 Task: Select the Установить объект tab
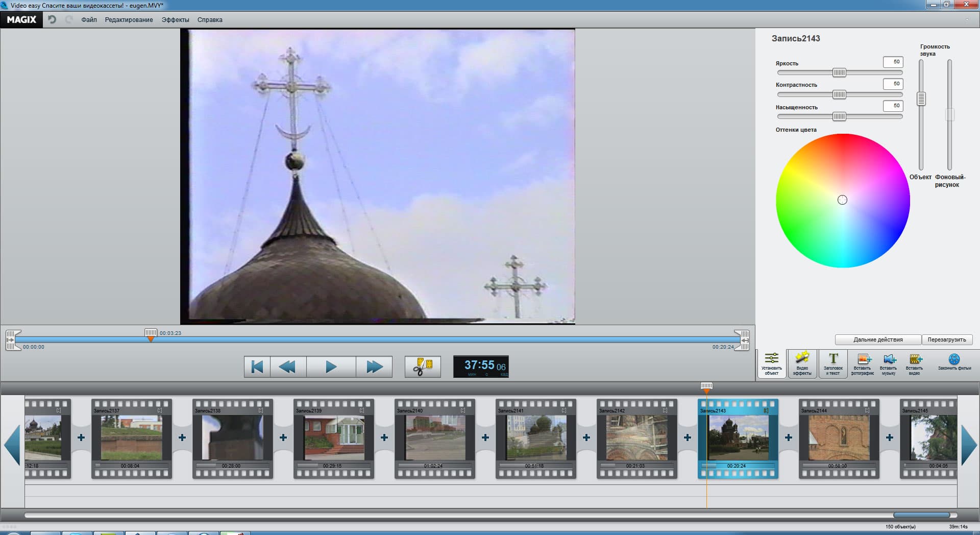[771, 363]
